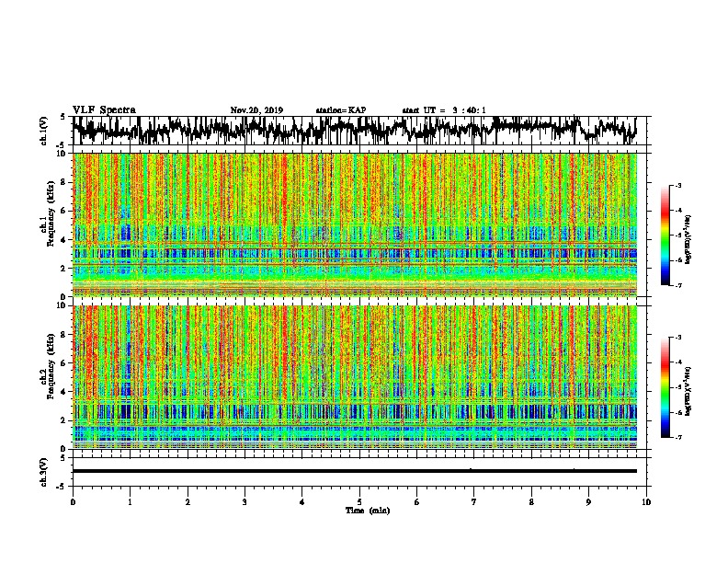Click time axis tick label "3"

click(245, 502)
